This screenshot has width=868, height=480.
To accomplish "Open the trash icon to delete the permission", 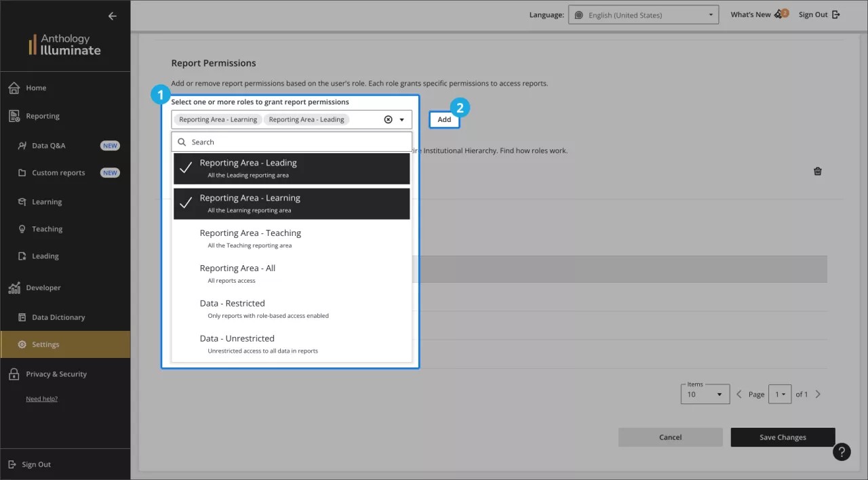I will 817,172.
